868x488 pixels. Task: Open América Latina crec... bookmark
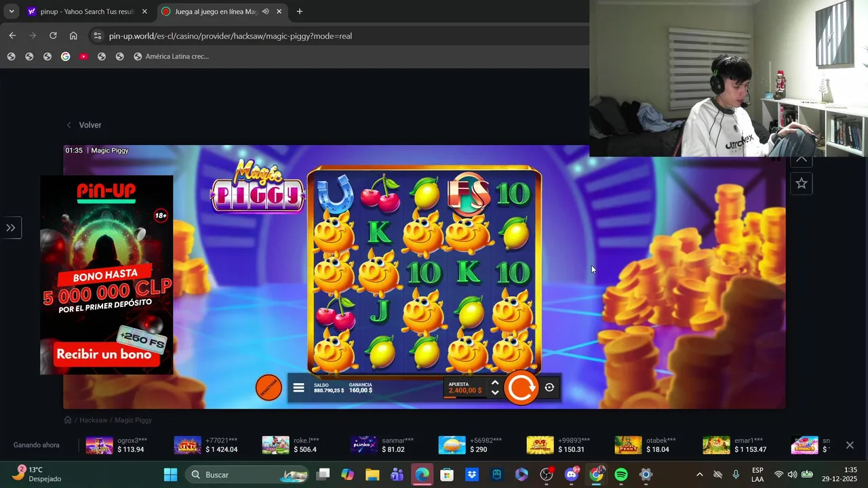[171, 56]
